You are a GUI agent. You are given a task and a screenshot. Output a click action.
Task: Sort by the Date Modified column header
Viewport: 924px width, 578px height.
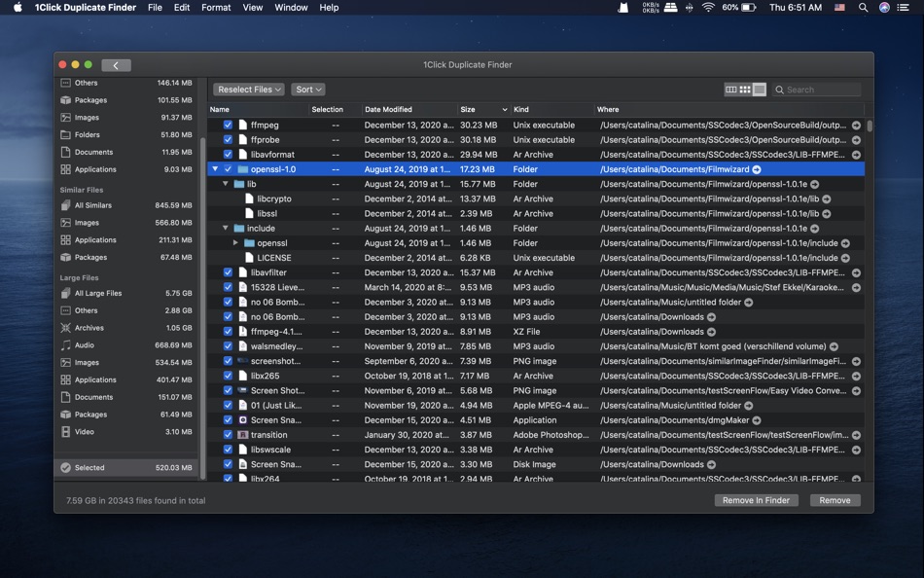[x=409, y=110]
